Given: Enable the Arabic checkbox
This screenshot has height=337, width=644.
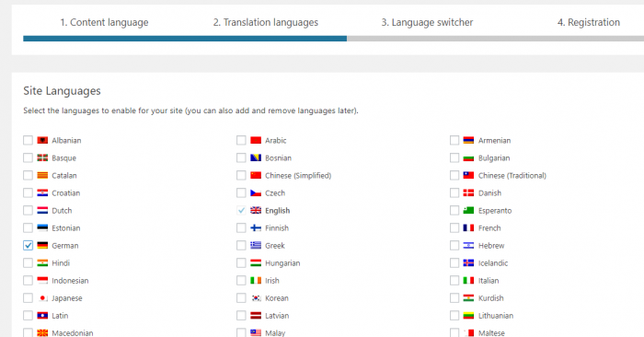Looking at the screenshot, I should click(x=241, y=141).
